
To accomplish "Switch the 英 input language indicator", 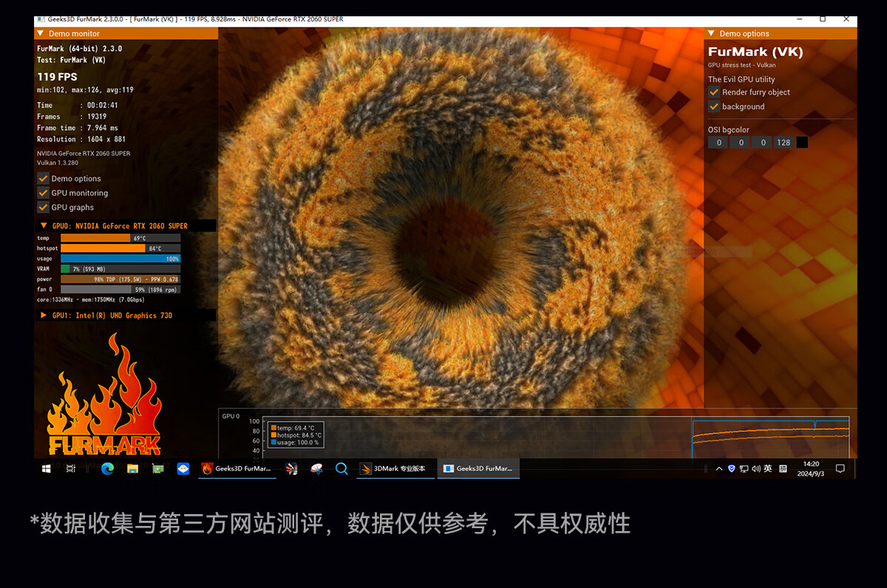I will (768, 468).
